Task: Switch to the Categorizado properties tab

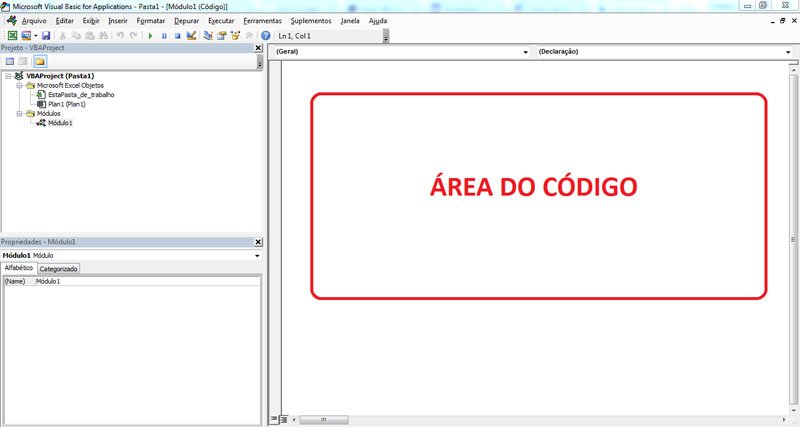Action: tap(59, 269)
